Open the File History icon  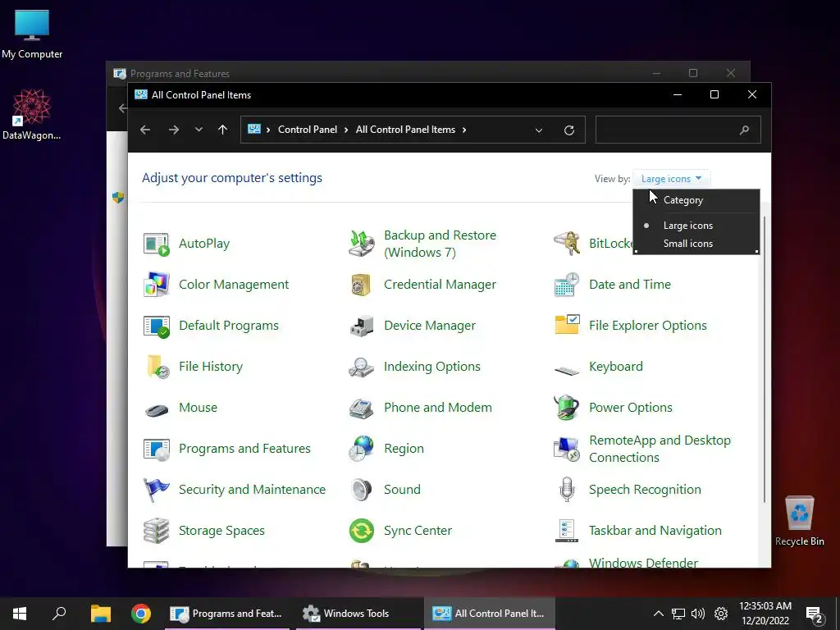pyautogui.click(x=157, y=367)
